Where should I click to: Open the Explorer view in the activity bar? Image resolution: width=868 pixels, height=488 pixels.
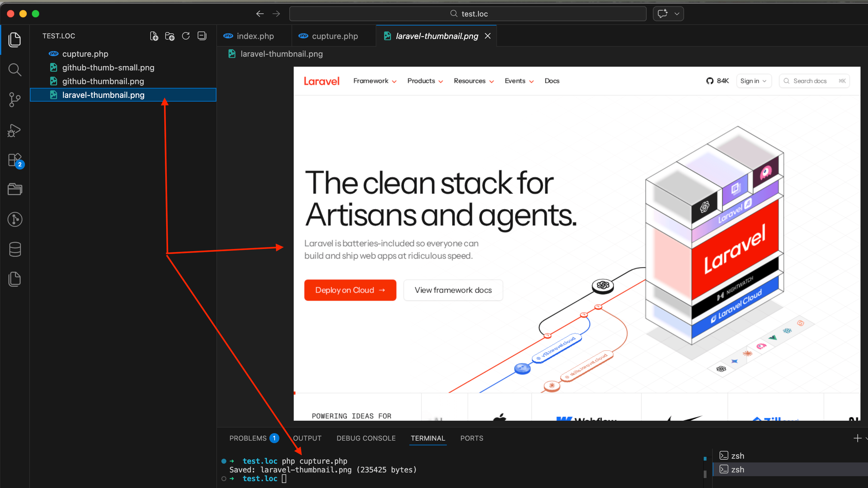coord(15,39)
